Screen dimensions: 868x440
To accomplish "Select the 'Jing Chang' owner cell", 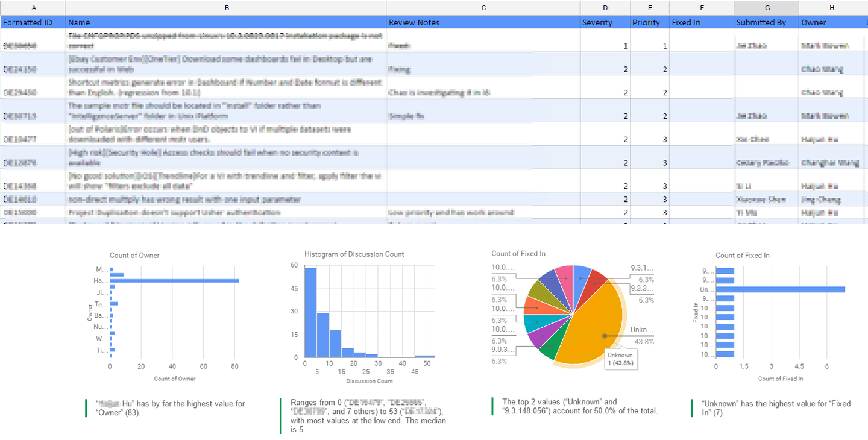I will pos(832,199).
